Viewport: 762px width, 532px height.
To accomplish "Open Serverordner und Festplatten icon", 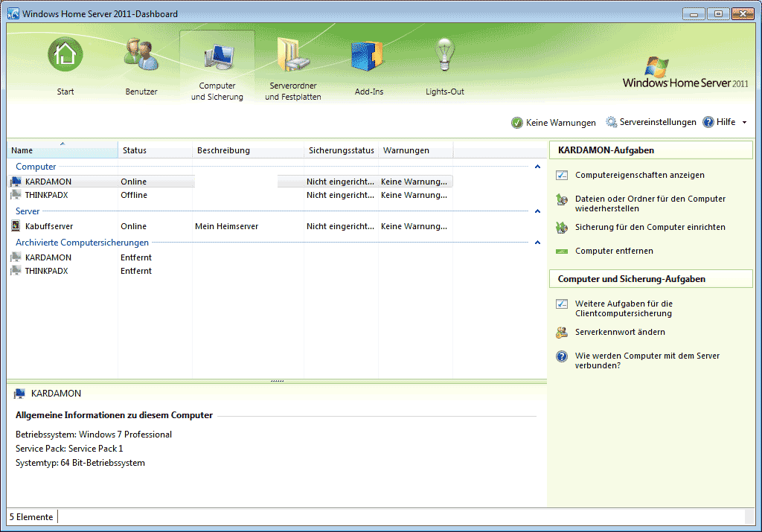I will pyautogui.click(x=293, y=54).
